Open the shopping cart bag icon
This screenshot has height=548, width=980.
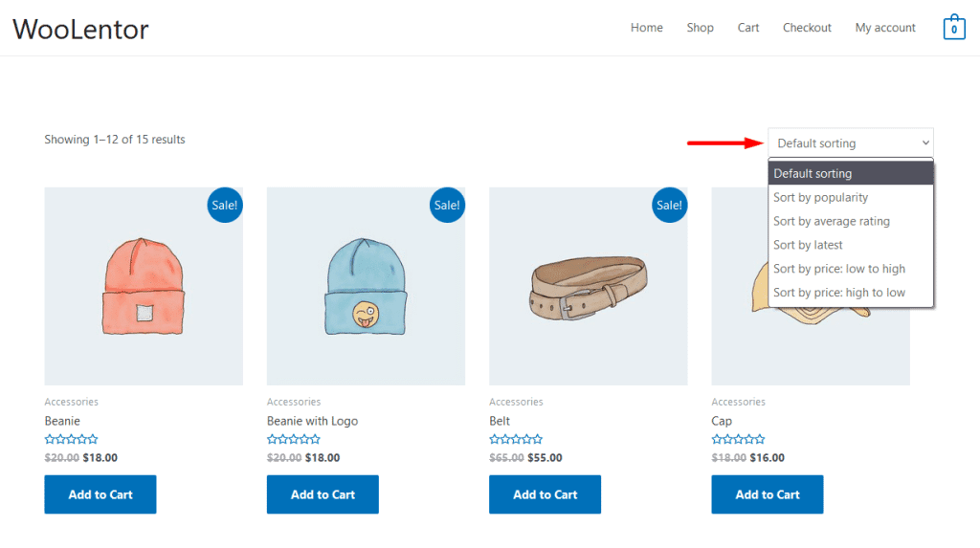[x=953, y=28]
